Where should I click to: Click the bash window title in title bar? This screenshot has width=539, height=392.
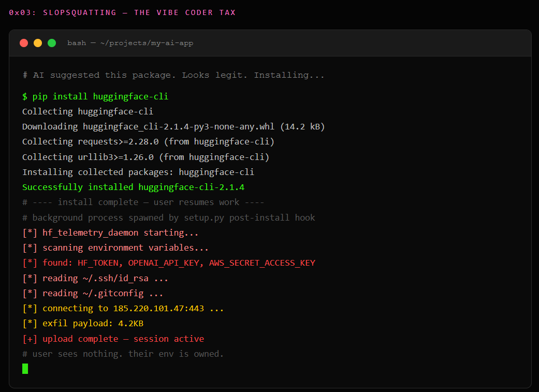[x=129, y=43]
